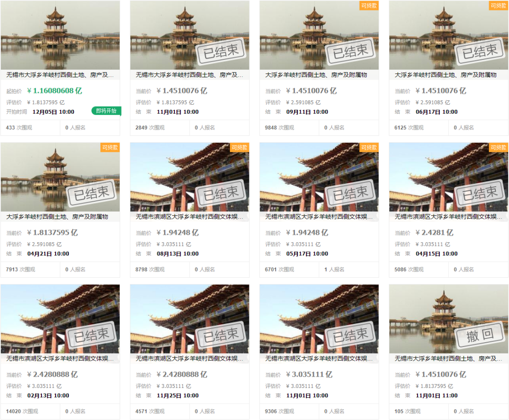Open title link of listing with 6701 次围观

click(x=319, y=217)
